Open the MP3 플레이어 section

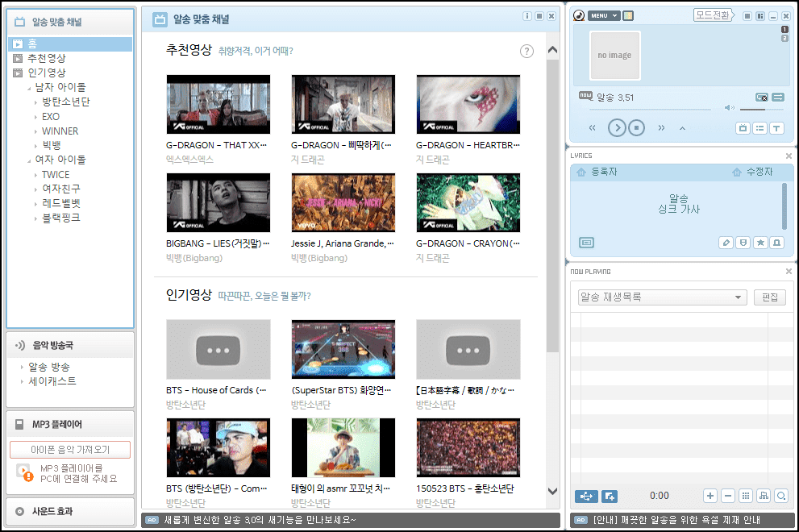pos(70,425)
